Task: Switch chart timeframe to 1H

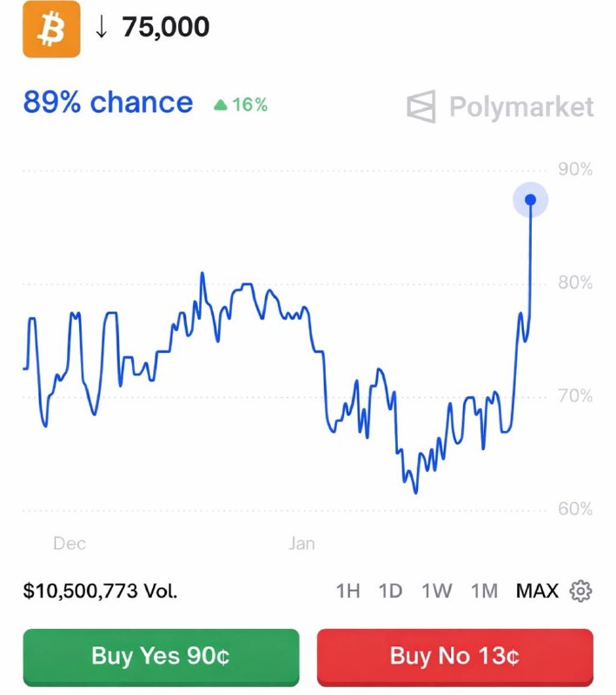Action: (348, 590)
